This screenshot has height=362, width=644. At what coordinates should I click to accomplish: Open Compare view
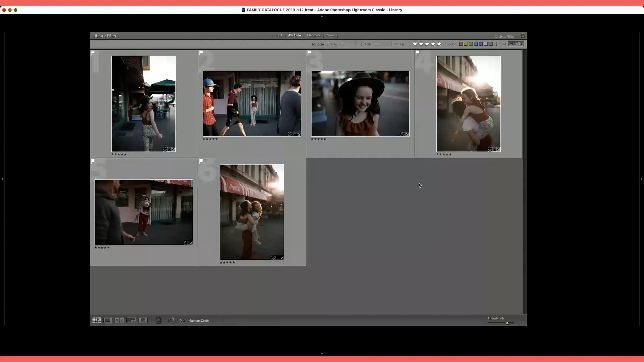coord(119,320)
